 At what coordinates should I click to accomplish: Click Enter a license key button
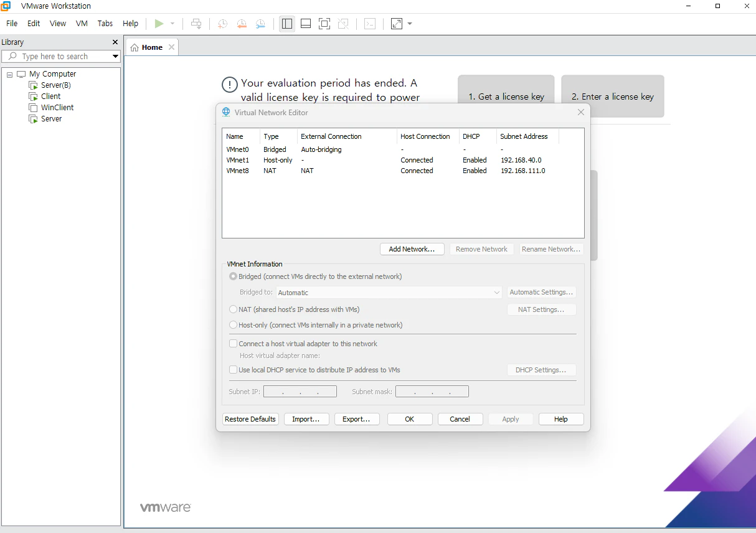point(613,97)
